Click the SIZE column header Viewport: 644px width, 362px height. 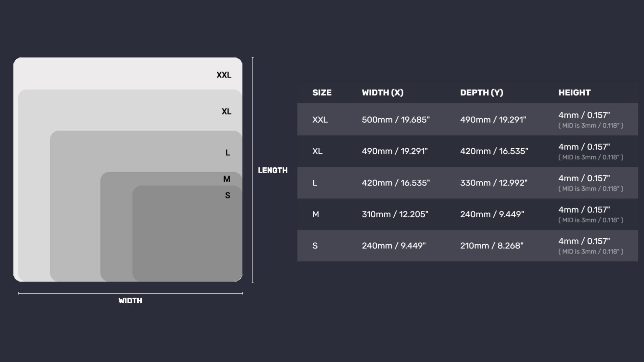pyautogui.click(x=322, y=93)
